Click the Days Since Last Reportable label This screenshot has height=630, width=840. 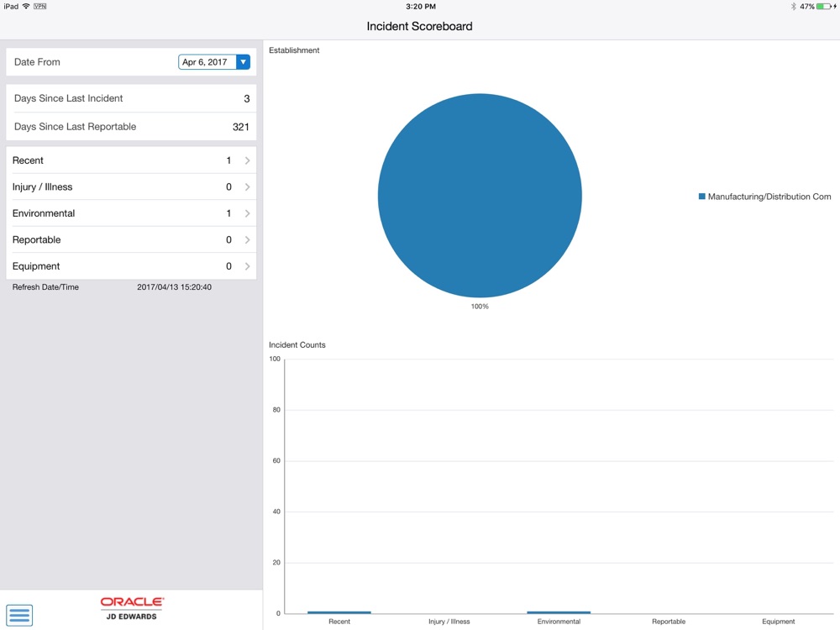point(75,127)
